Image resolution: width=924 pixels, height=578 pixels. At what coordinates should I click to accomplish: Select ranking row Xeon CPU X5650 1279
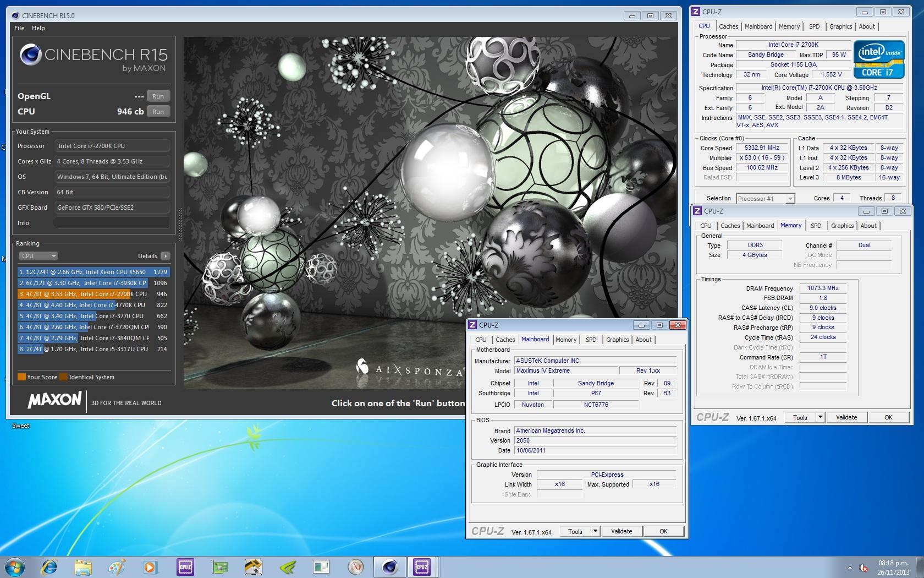click(94, 272)
